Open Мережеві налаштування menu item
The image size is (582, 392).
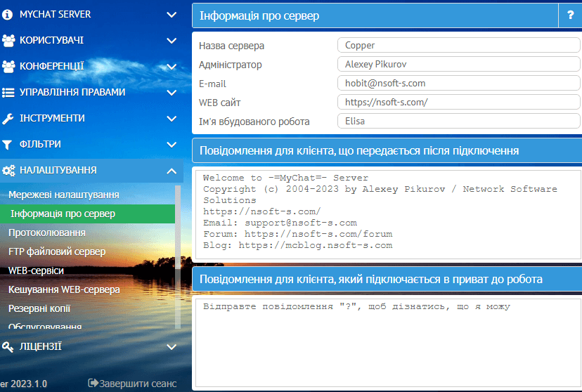click(63, 195)
